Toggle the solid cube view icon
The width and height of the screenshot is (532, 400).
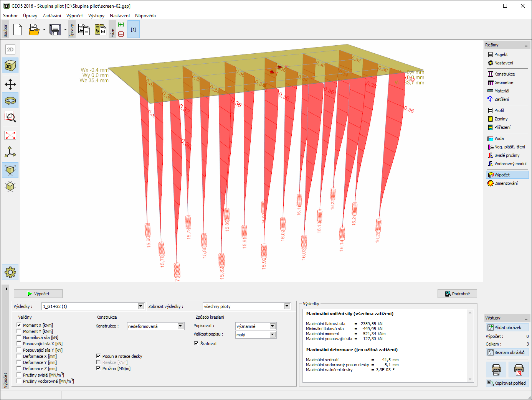10,170
